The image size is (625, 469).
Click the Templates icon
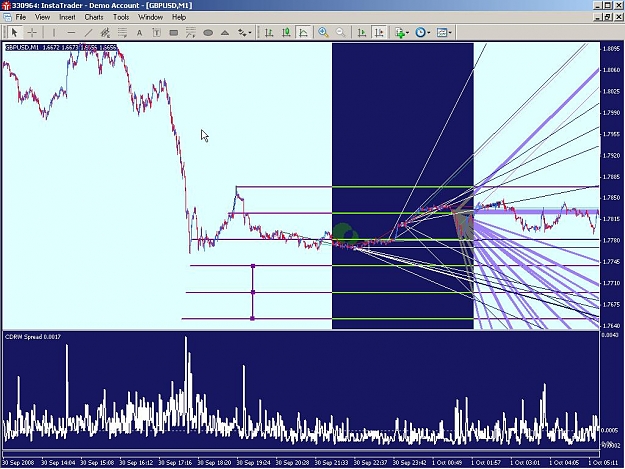[442, 33]
